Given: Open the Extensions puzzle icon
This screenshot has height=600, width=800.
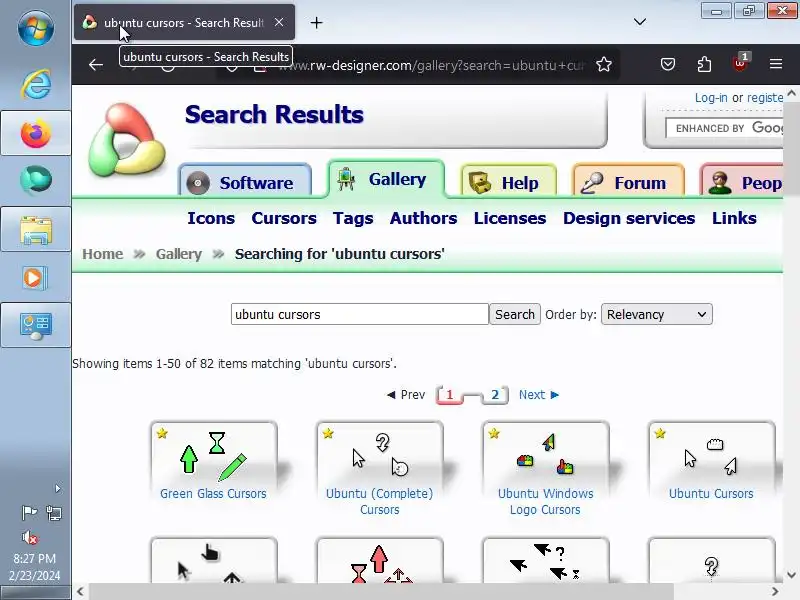Looking at the screenshot, I should [704, 64].
